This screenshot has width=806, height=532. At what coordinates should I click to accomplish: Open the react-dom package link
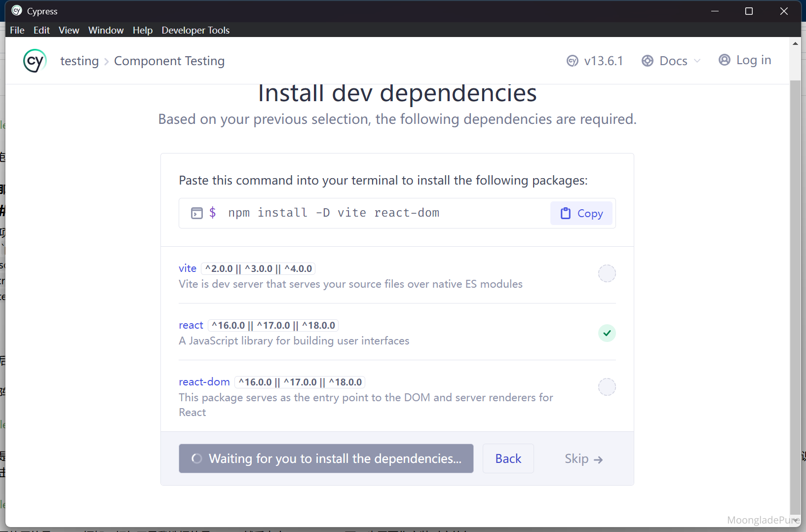pos(204,382)
